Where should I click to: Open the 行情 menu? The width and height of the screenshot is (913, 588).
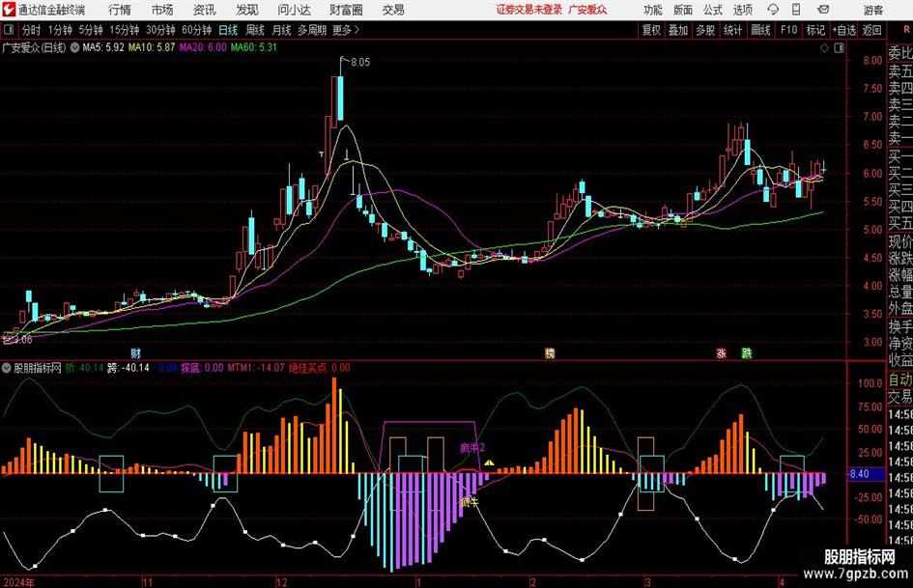[120, 10]
